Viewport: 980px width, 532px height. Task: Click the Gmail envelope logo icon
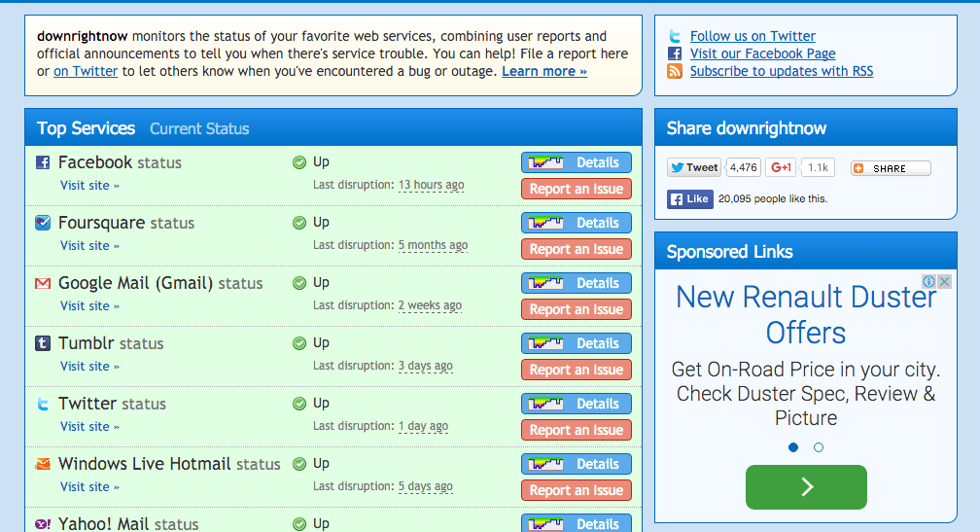(43, 284)
